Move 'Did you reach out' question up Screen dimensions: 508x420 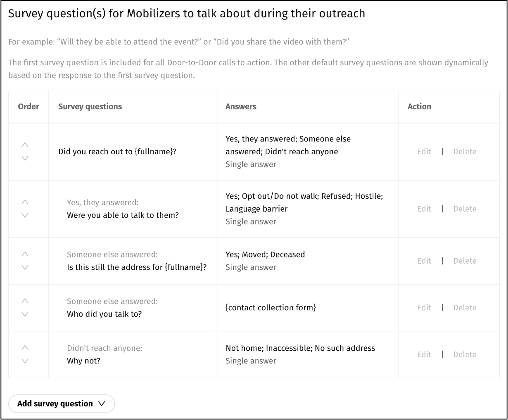click(25, 145)
